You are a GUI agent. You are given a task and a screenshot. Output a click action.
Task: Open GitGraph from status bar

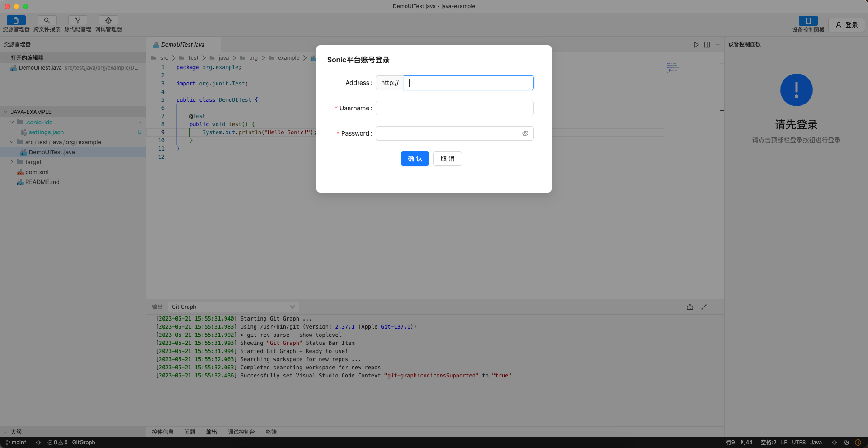click(x=84, y=443)
